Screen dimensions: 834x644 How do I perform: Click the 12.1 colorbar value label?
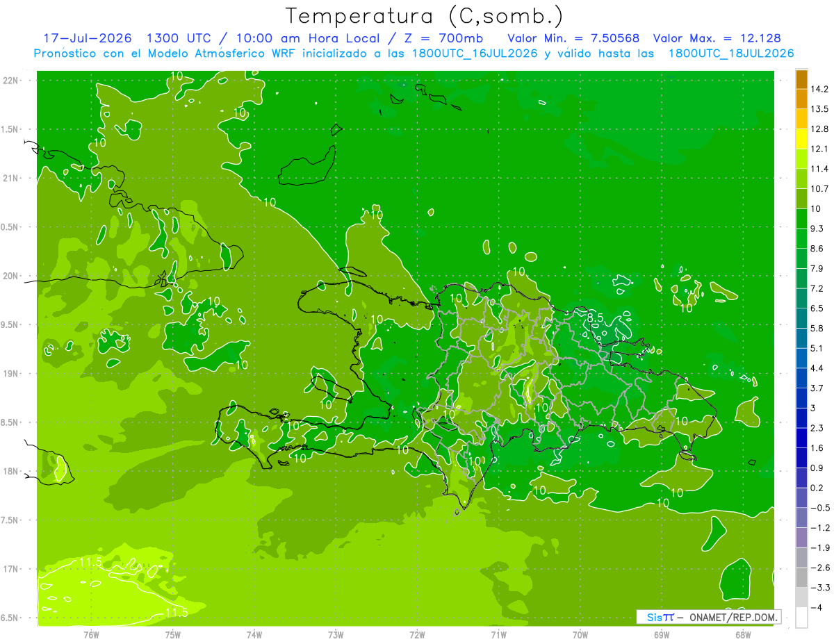click(x=819, y=149)
